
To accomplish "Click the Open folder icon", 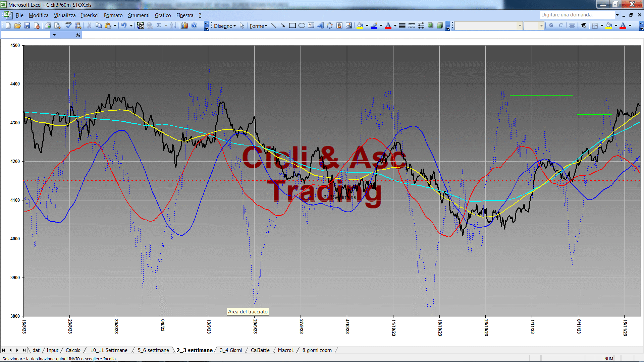I will pyautogui.click(x=18, y=25).
